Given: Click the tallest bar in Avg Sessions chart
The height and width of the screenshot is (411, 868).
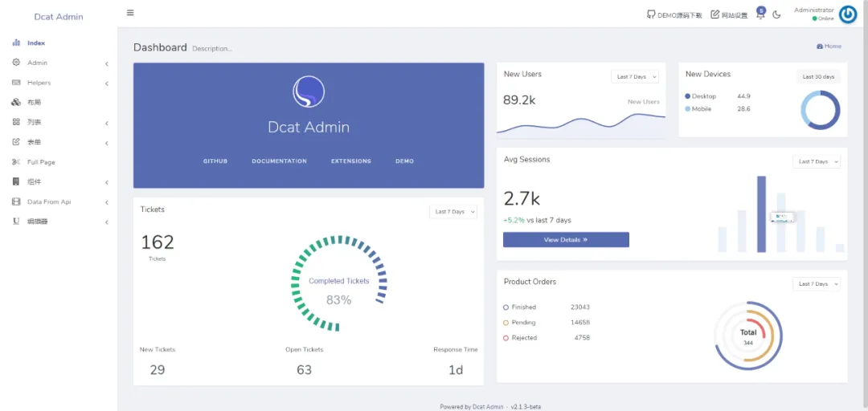Looking at the screenshot, I should pos(761,214).
